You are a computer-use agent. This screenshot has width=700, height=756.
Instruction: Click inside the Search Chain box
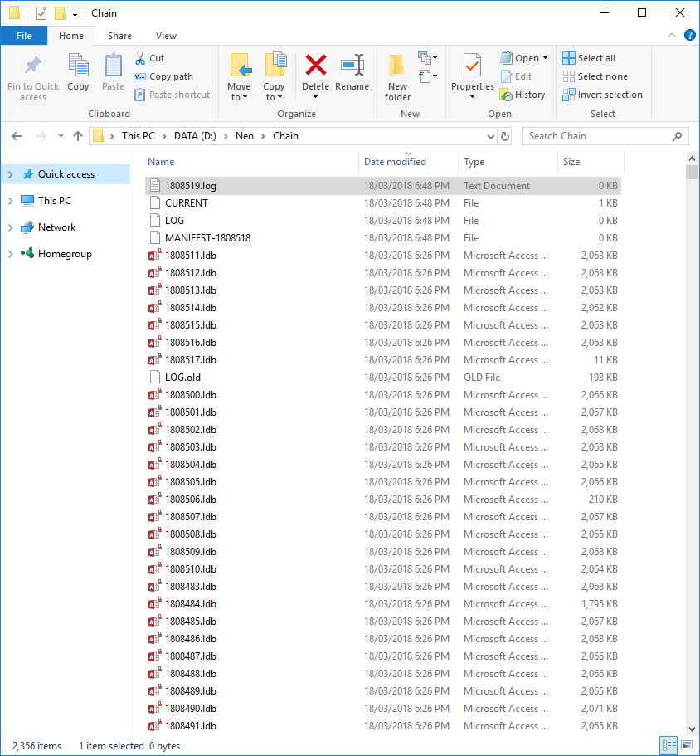[605, 135]
